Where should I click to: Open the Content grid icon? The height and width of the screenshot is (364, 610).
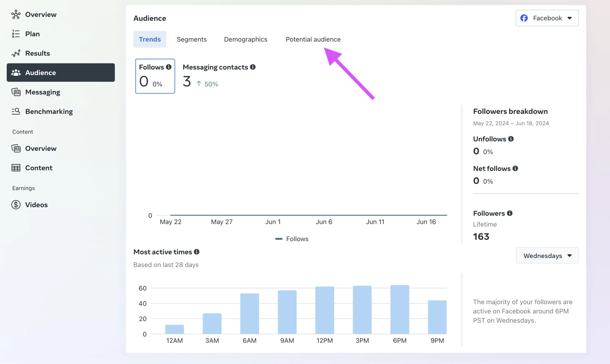[x=16, y=168]
